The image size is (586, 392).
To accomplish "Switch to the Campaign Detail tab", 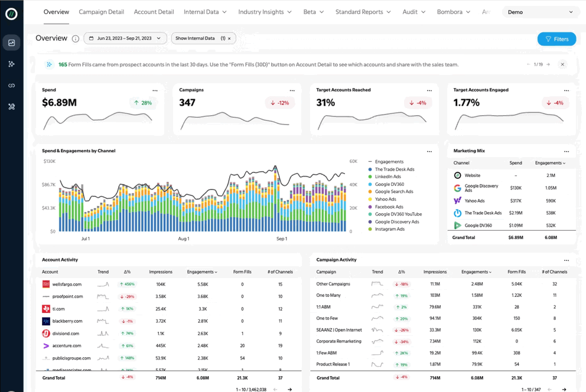I will click(x=101, y=12).
